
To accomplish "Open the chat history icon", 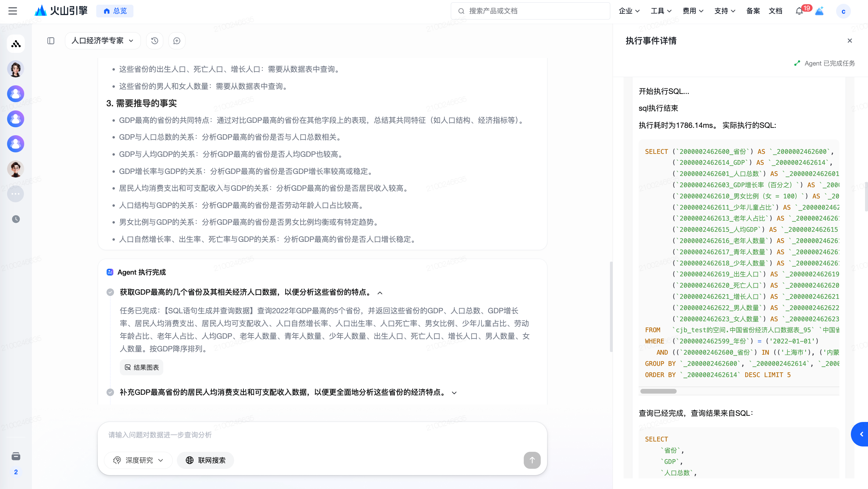I will pos(155,41).
